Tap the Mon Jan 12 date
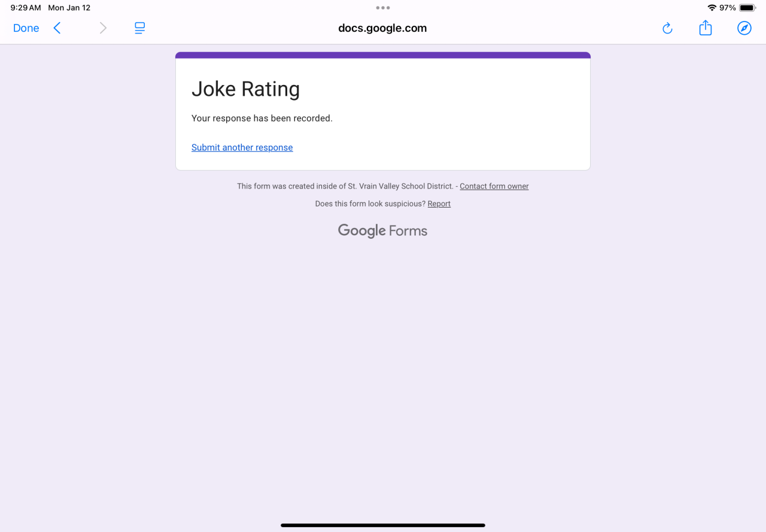 (x=69, y=8)
